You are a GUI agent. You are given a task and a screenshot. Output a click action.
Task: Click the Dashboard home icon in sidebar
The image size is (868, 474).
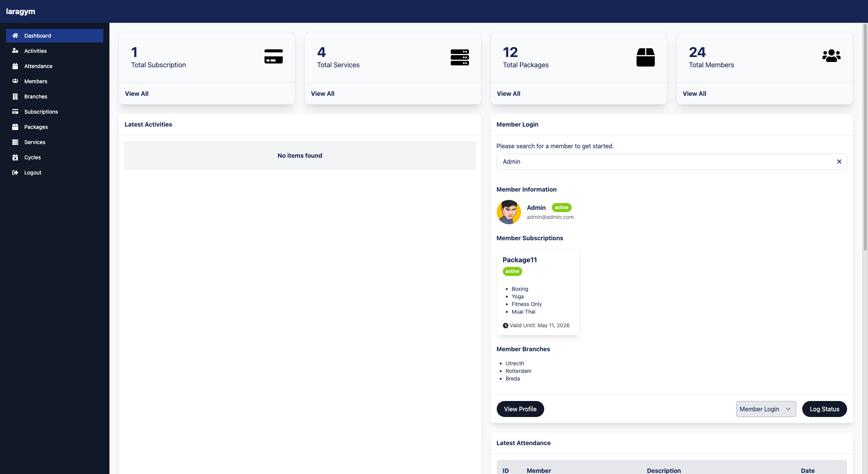click(15, 36)
